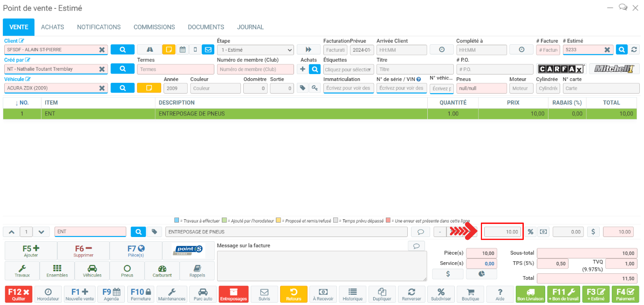Go to next line with down chevron
The width and height of the screenshot is (644, 305).
[x=41, y=232]
